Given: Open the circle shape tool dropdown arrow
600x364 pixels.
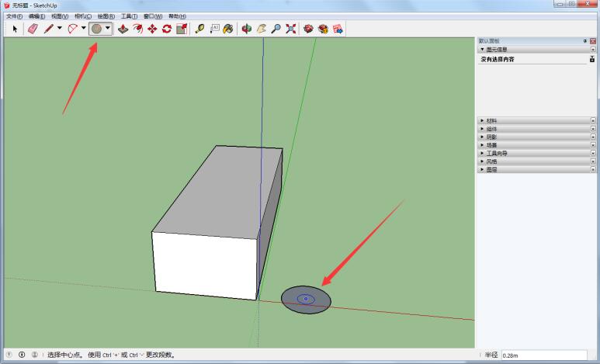Looking at the screenshot, I should pos(108,28).
